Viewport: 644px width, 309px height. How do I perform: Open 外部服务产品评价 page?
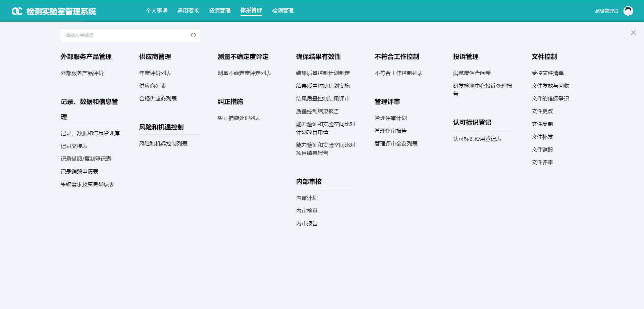coord(82,73)
